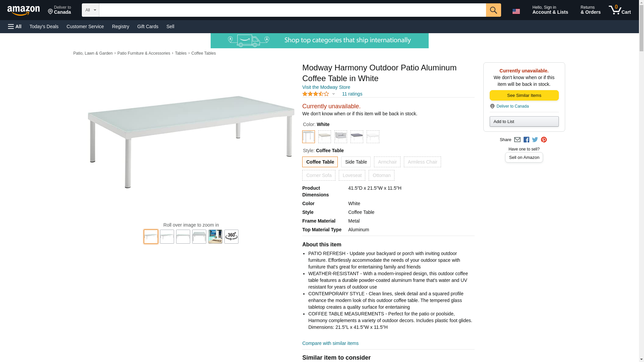
Task: Select the Side Table style option
Action: point(356,162)
